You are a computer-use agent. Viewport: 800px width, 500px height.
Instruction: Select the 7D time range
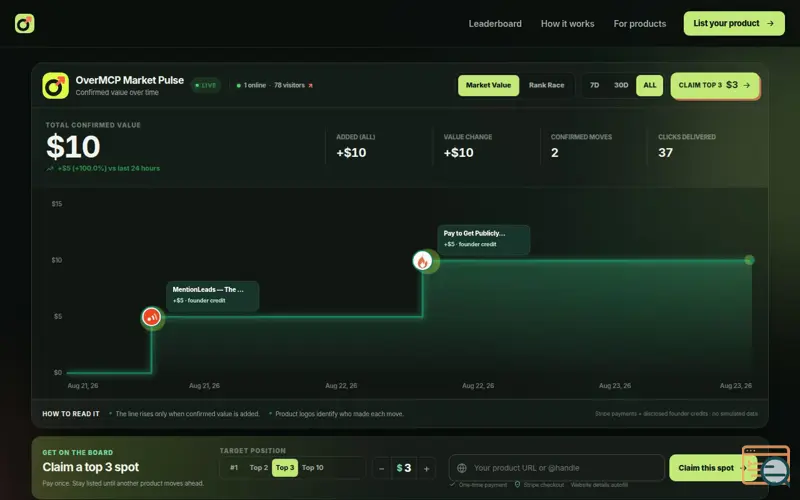click(594, 85)
